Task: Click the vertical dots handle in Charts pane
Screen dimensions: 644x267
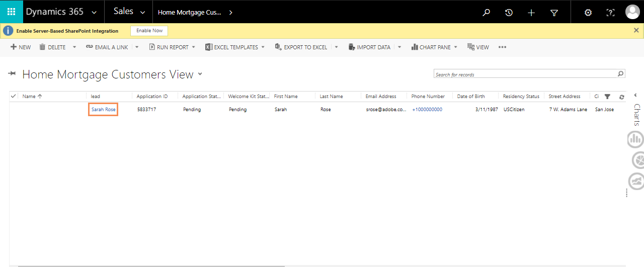Action: 626,193
